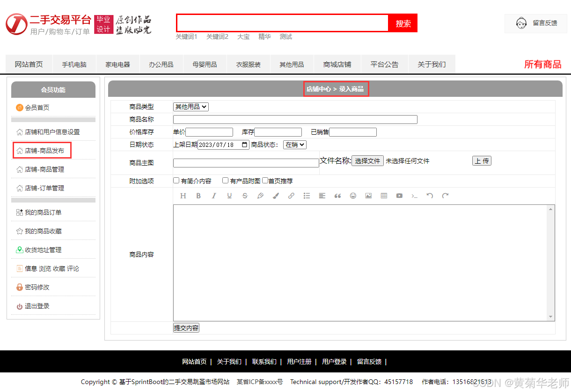
Task: Click keyword link 大宝 below search
Action: click(243, 36)
